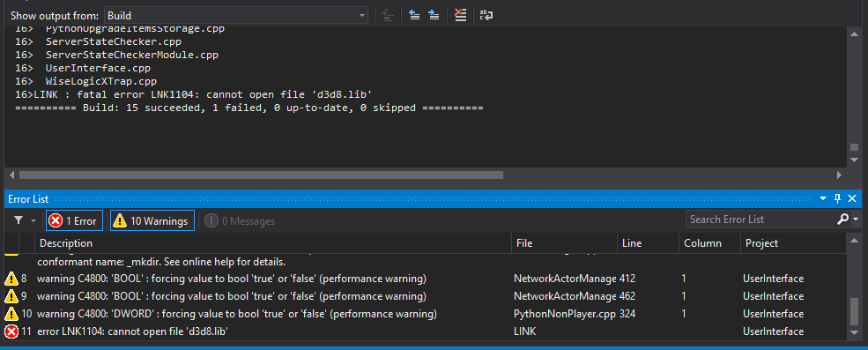Screen dimensions: 868x350
Task: Click the Error List filter funnel icon
Action: [19, 220]
